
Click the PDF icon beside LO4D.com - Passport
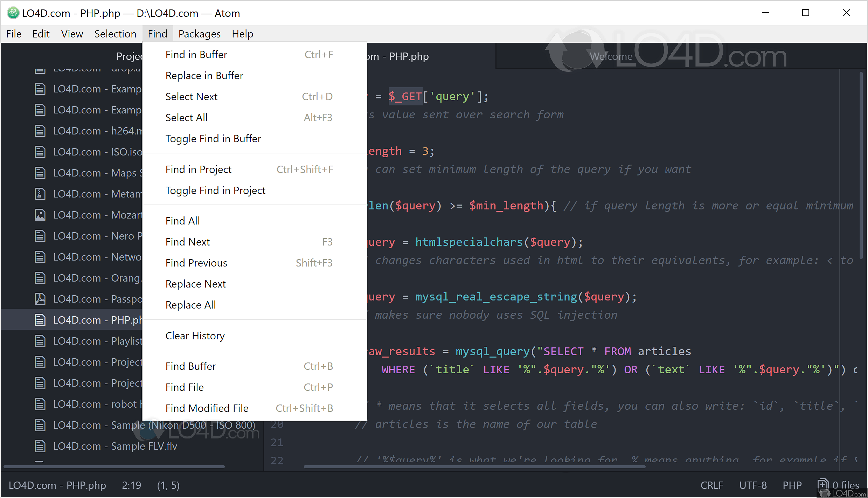(x=40, y=299)
